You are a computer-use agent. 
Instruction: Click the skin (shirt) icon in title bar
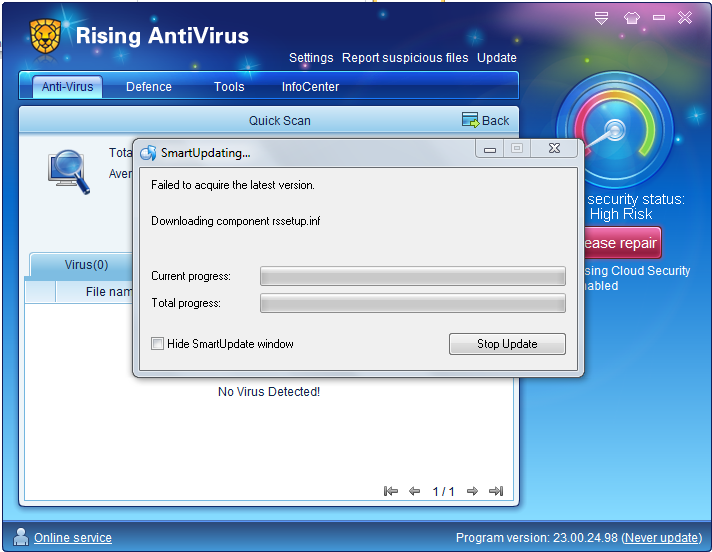[632, 18]
